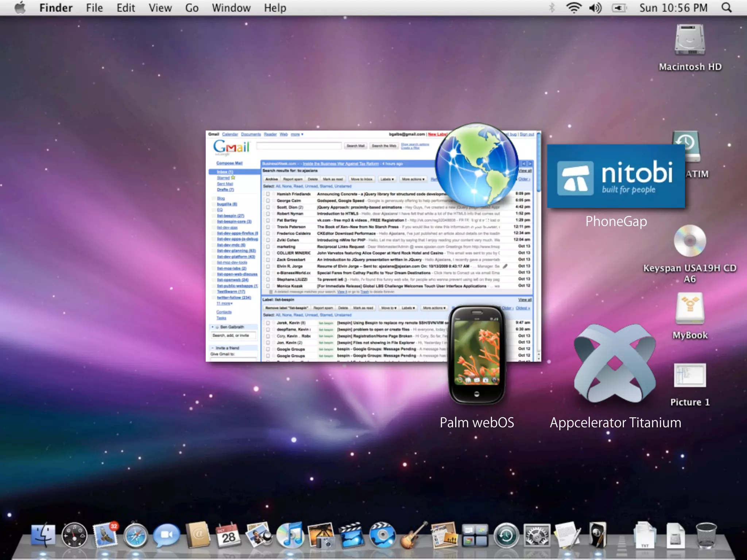Expand the Labels dropdown in search results
This screenshot has height=560, width=747.
[x=387, y=179]
